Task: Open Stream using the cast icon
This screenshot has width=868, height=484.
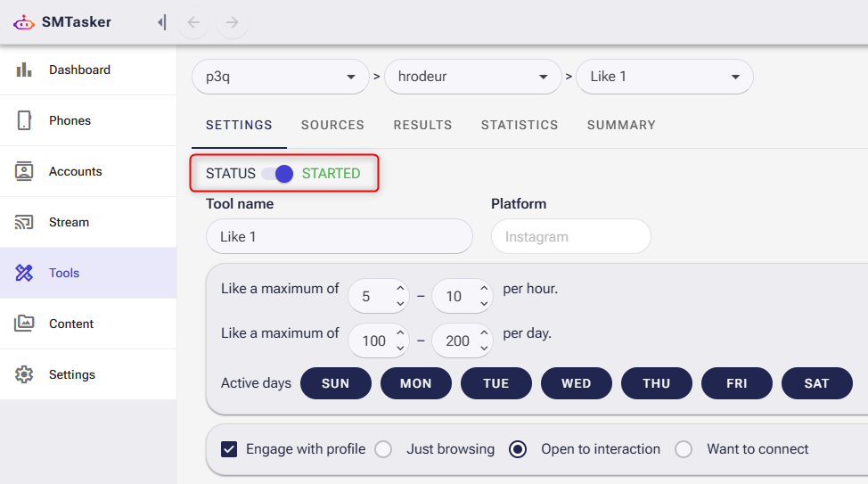Action: click(x=24, y=222)
